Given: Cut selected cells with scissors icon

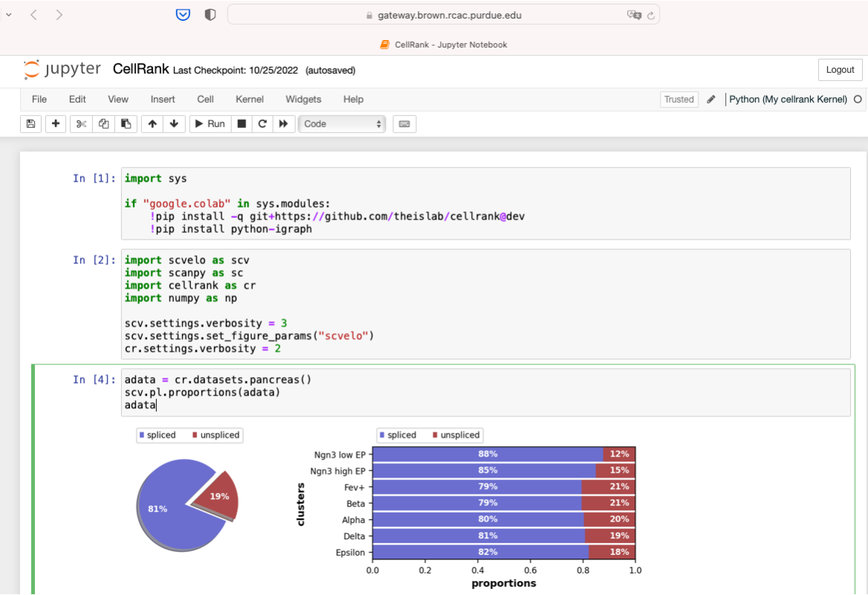Looking at the screenshot, I should [82, 124].
